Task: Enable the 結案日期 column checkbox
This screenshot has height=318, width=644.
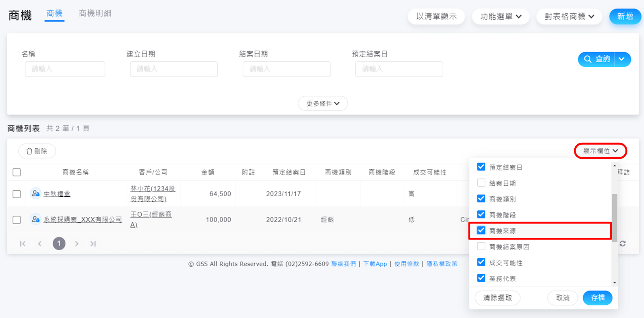Action: click(481, 183)
